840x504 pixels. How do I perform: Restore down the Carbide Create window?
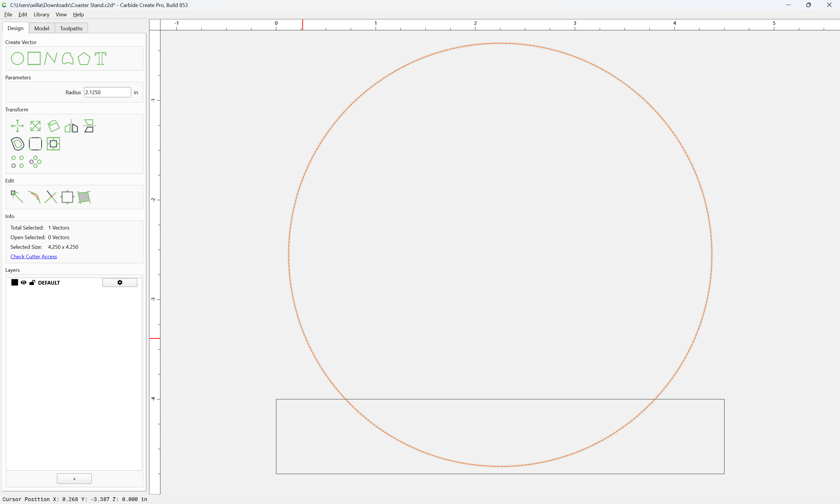click(x=809, y=5)
